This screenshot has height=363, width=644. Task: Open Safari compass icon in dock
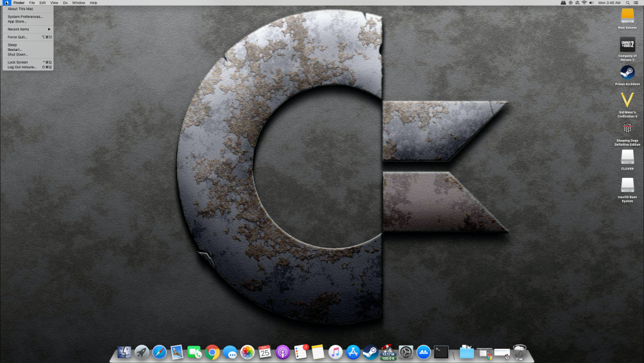pyautogui.click(x=159, y=352)
